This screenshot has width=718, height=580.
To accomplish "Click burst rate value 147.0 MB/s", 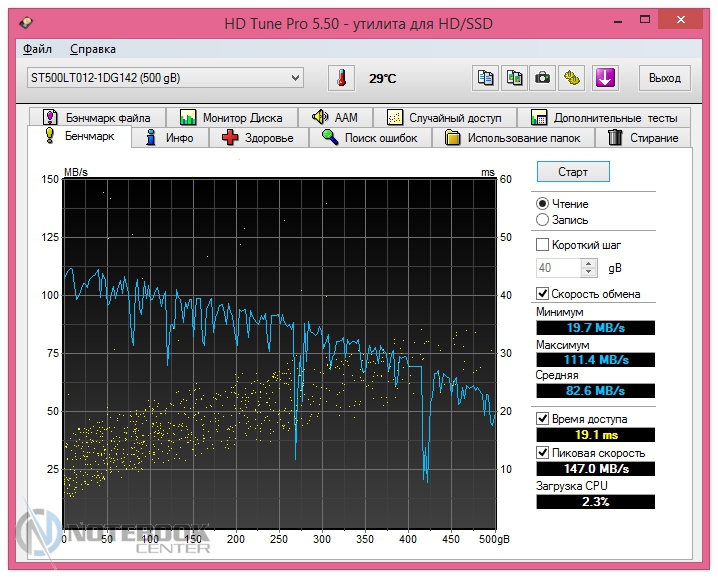I will click(595, 469).
